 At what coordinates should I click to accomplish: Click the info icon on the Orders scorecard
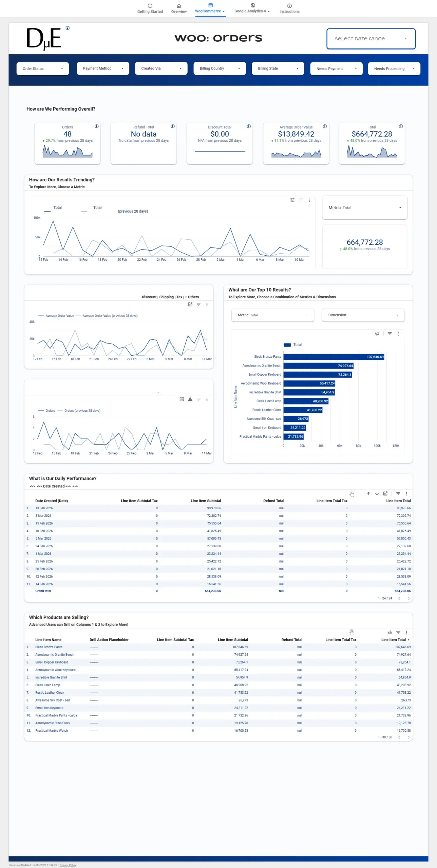[x=97, y=126]
